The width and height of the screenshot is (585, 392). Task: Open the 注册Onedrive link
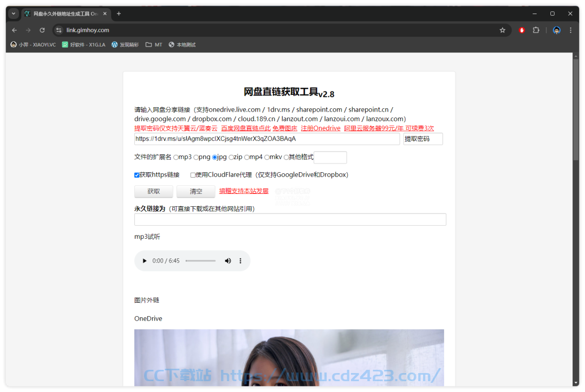[x=321, y=128]
